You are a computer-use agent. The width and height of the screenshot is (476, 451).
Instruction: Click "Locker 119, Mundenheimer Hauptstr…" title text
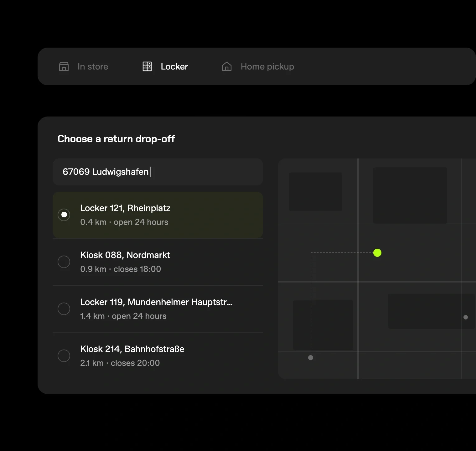pyautogui.click(x=156, y=302)
